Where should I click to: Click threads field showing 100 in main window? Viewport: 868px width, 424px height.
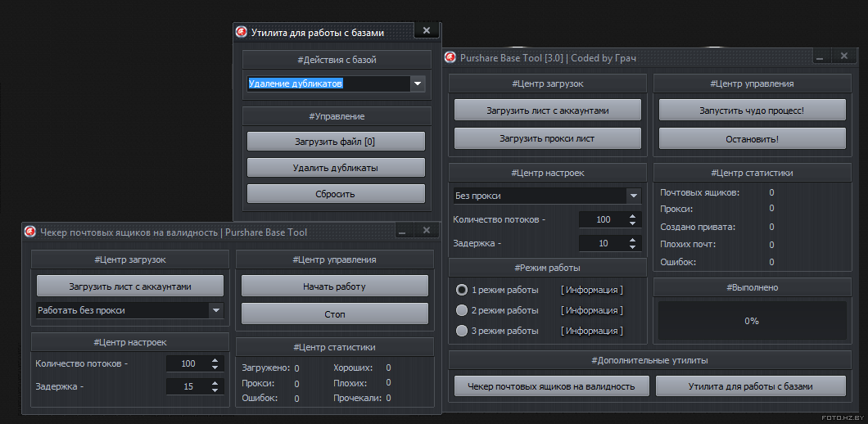point(603,219)
